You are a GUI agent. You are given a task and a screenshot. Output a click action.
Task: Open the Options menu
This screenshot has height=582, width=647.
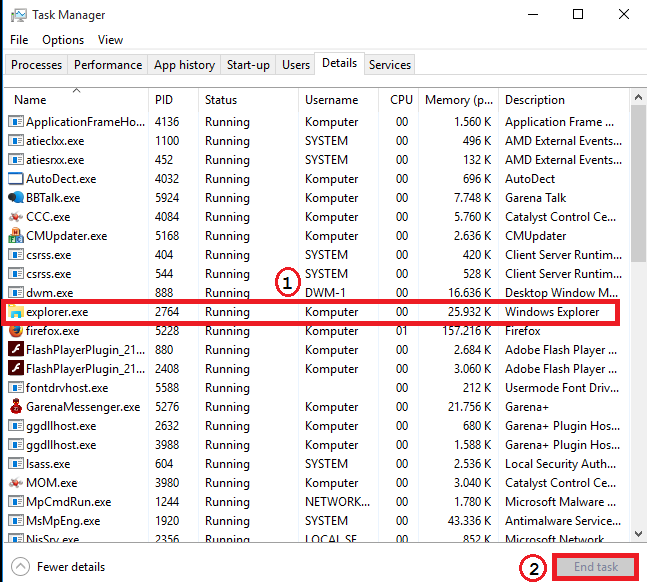[x=63, y=40]
